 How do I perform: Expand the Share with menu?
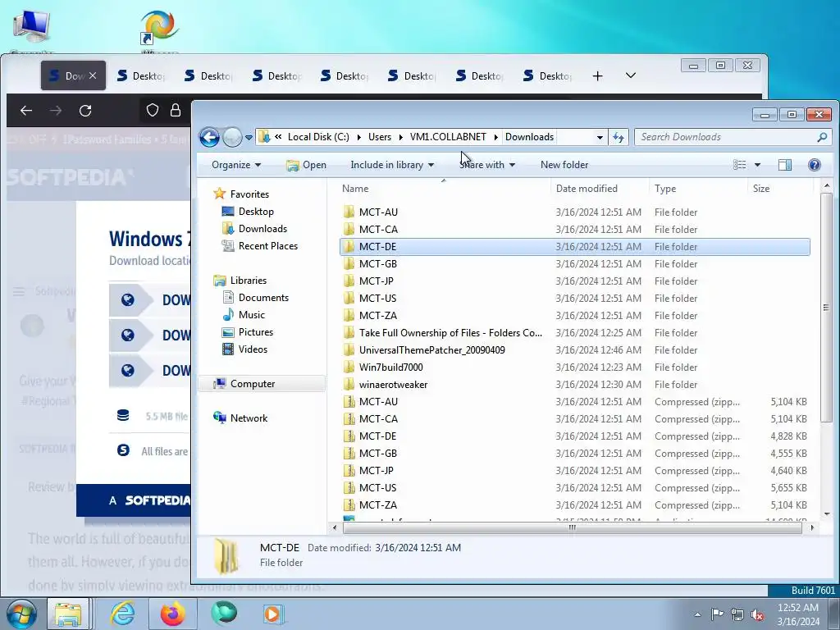tap(487, 165)
